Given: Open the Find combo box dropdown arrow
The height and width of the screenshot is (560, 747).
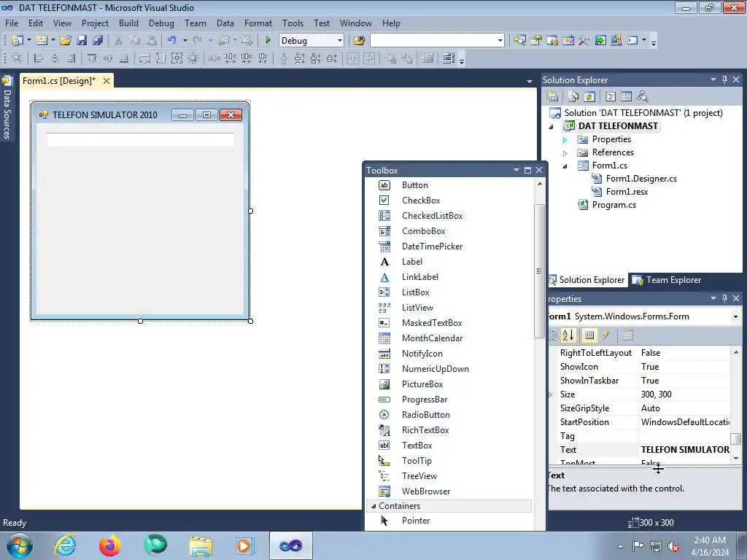Looking at the screenshot, I should point(500,41).
